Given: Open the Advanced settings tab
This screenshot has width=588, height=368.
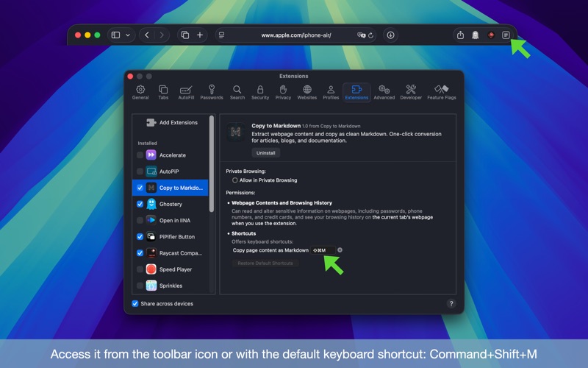Looking at the screenshot, I should pos(384,92).
